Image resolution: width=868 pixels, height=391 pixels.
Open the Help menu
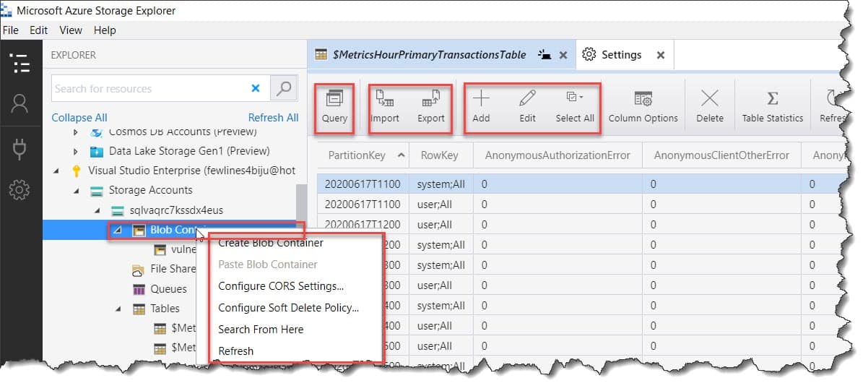105,30
